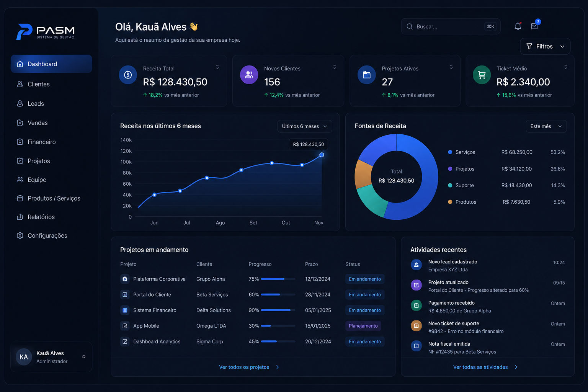Click the Projeto atualizado activity icon
Viewport: 588px width, 392px height.
click(416, 285)
